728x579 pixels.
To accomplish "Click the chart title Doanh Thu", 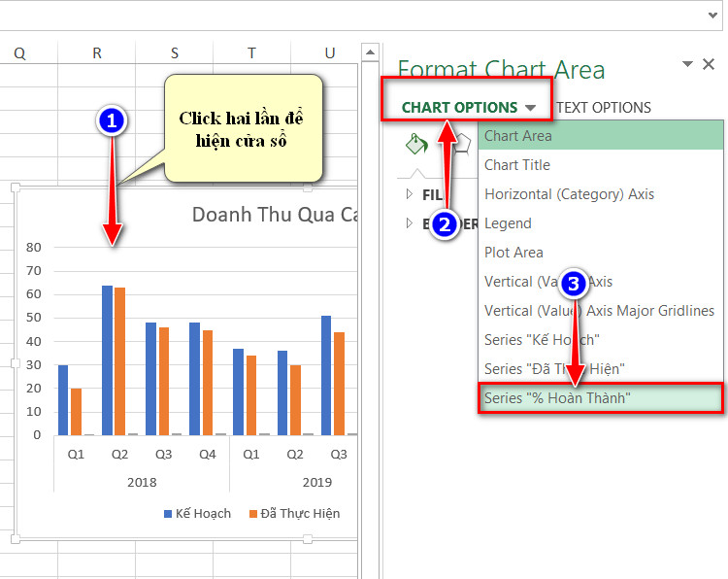I will [x=275, y=215].
